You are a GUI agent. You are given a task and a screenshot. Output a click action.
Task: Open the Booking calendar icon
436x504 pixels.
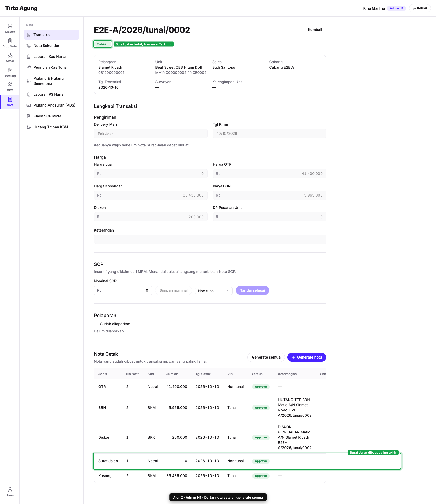click(10, 70)
